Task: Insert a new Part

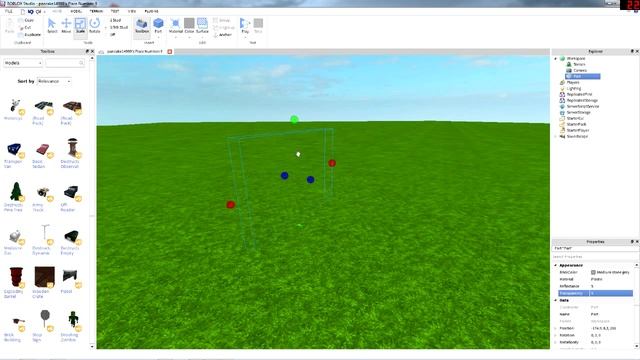Action: click(158, 26)
